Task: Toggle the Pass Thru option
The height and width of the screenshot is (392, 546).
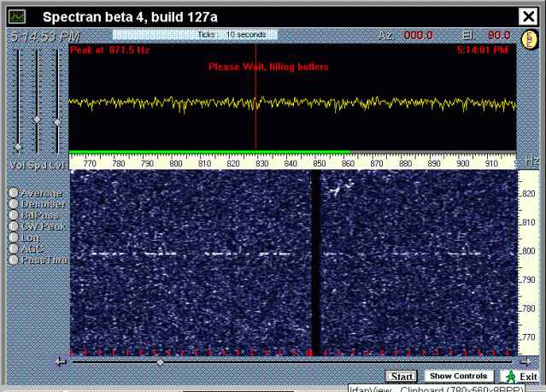Action: 13,260
